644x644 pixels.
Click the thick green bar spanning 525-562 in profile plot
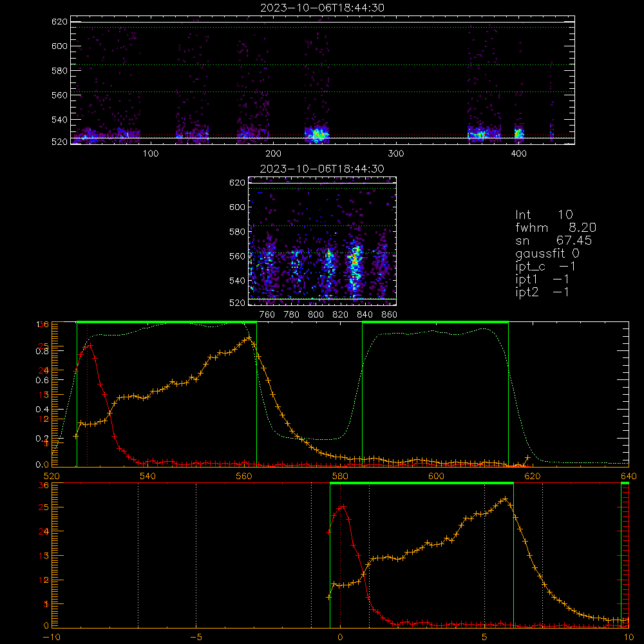(167, 322)
